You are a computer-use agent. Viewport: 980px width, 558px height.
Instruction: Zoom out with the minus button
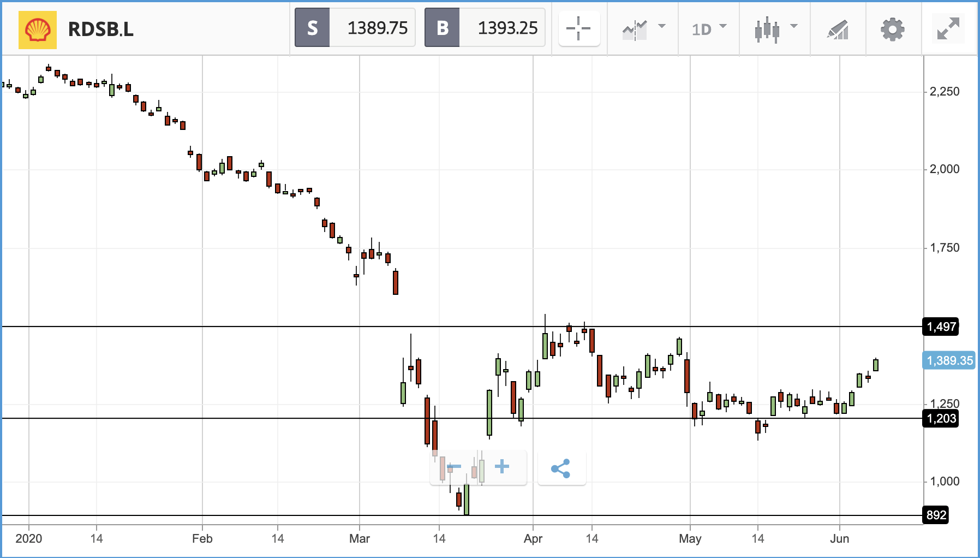click(454, 467)
